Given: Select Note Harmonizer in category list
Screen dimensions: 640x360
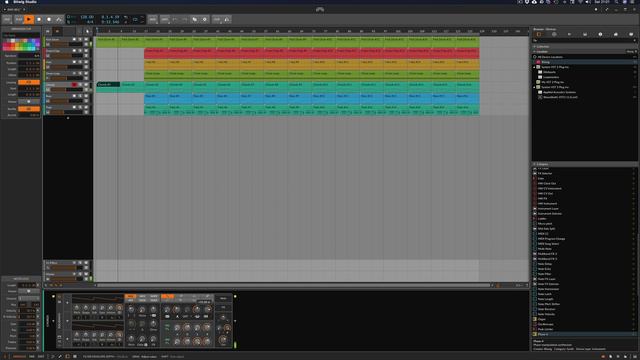Looking at the screenshot, I should point(548,289).
